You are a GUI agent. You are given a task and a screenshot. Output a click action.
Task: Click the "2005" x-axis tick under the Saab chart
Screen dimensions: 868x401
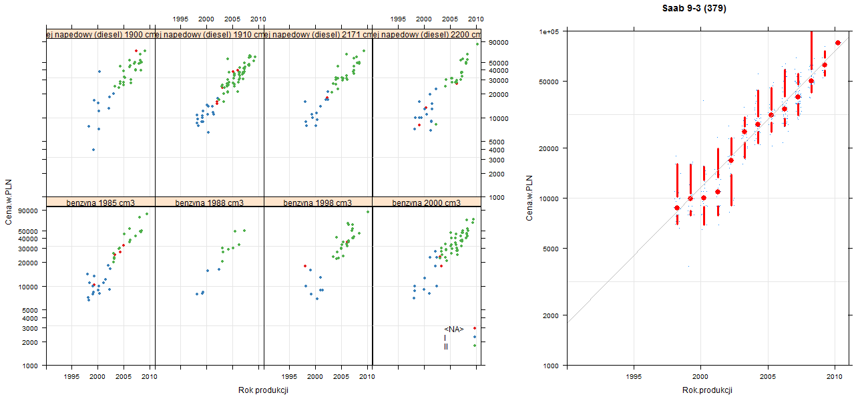[768, 376]
